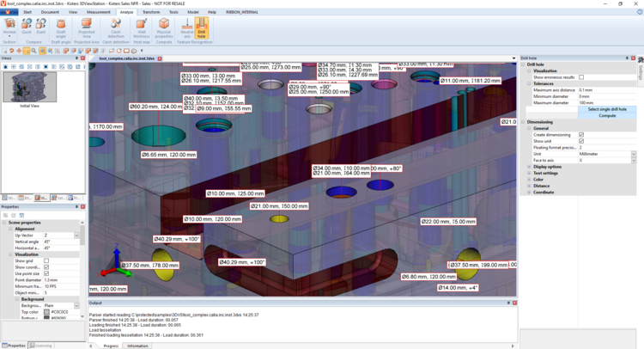The height and width of the screenshot is (349, 644).
Task: Open Draft angle analysis
Action: pos(61,28)
